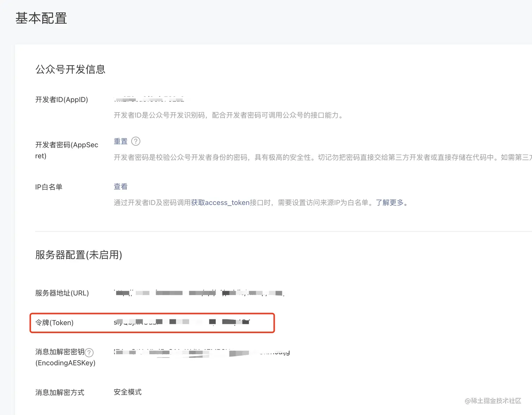
Task: Select the 开发者密码(AppSecret) label
Action: pos(66,150)
